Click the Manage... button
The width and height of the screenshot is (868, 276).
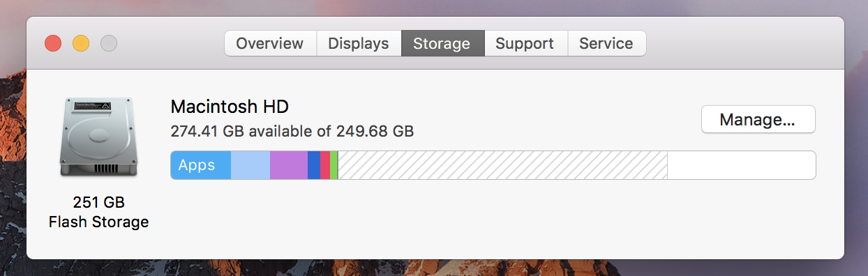pyautogui.click(x=758, y=119)
